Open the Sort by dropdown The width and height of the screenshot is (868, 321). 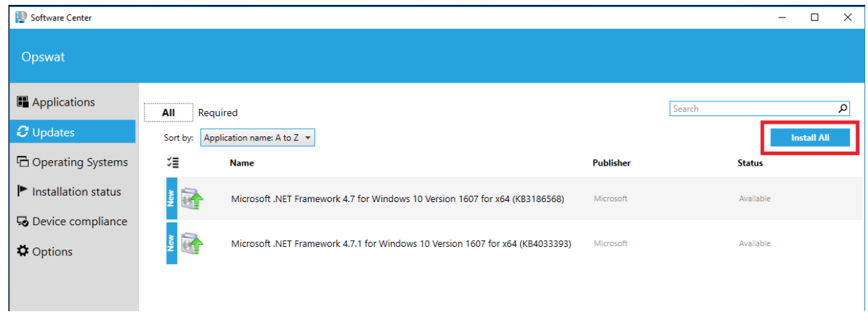pos(258,138)
